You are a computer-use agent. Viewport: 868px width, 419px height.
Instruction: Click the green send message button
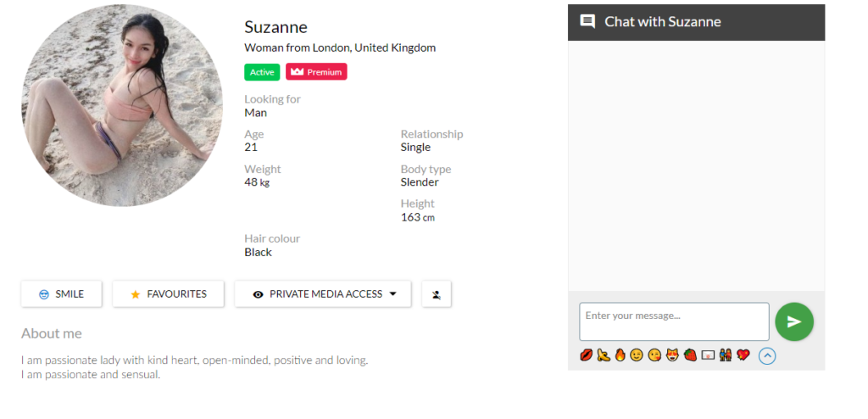click(x=793, y=322)
